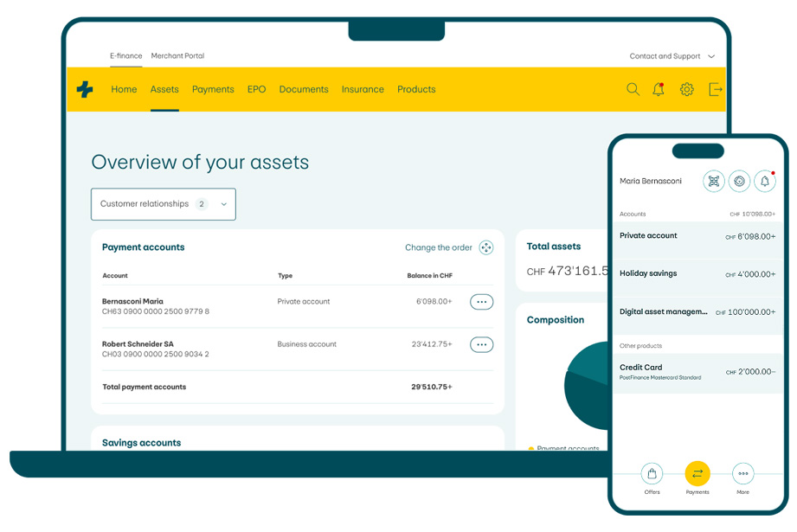Open the notifications bell in yellow navbar

point(659,89)
